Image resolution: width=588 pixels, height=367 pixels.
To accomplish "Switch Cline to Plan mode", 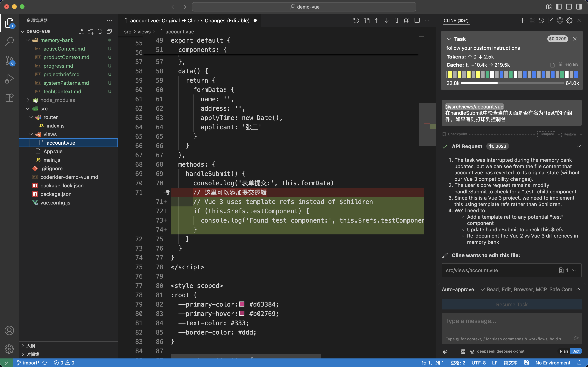I will coord(563,351).
